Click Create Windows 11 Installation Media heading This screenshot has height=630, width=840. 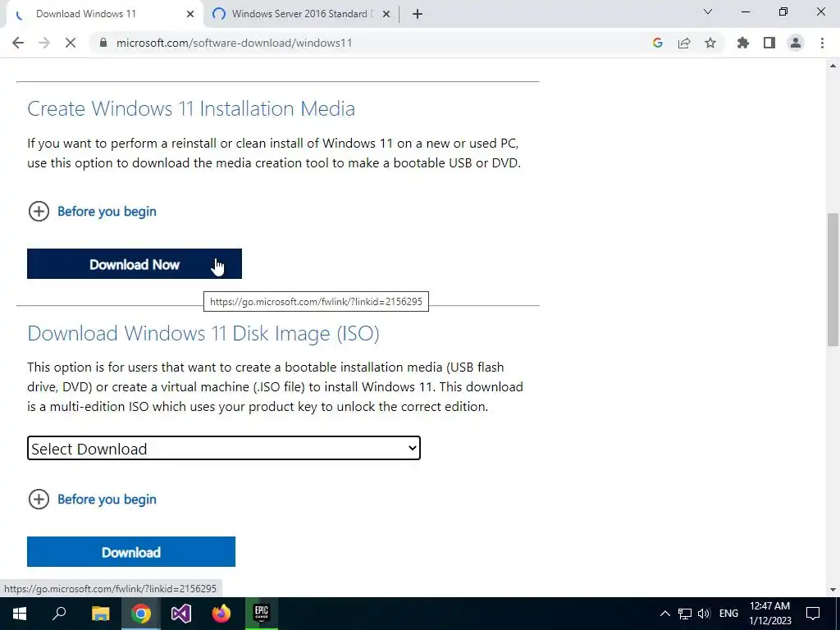[191, 108]
